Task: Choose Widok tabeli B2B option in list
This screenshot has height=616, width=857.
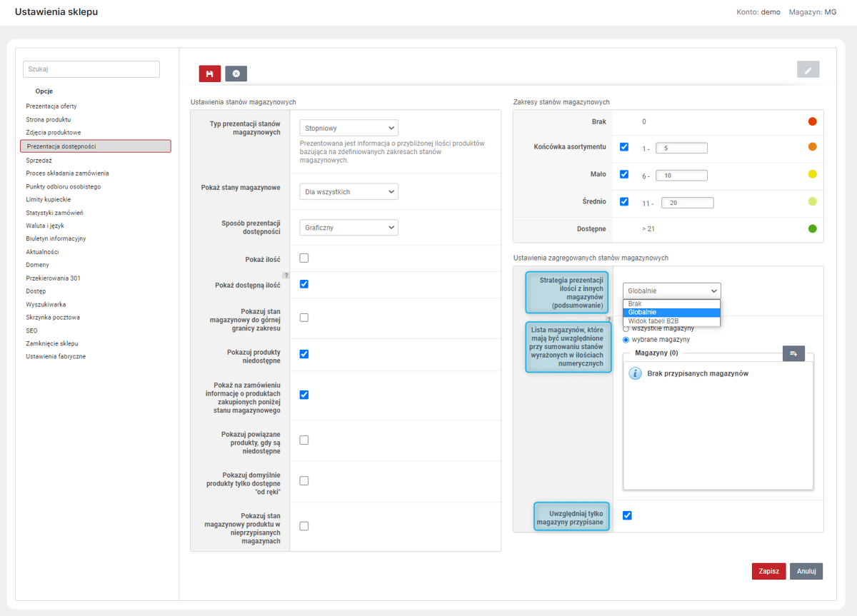Action: click(653, 321)
